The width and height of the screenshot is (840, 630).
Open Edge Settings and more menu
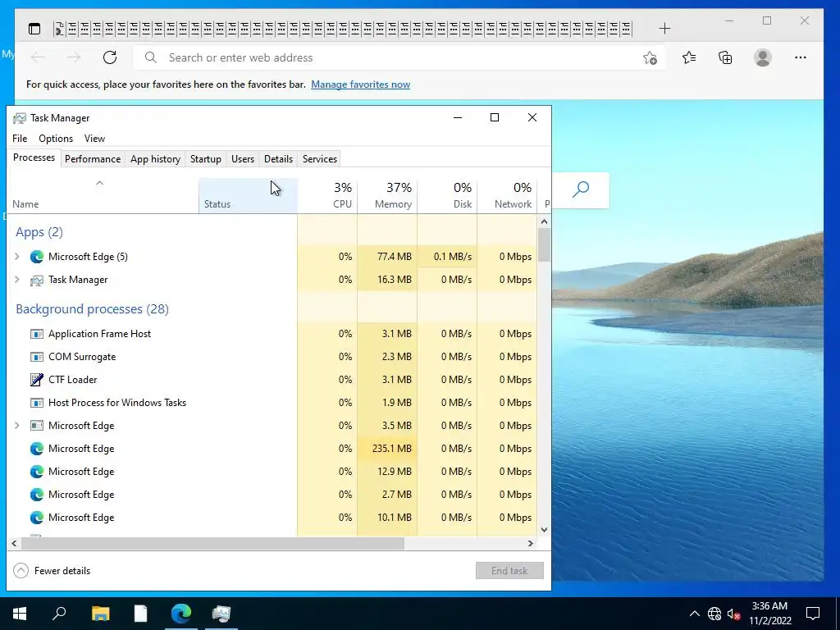tap(801, 57)
